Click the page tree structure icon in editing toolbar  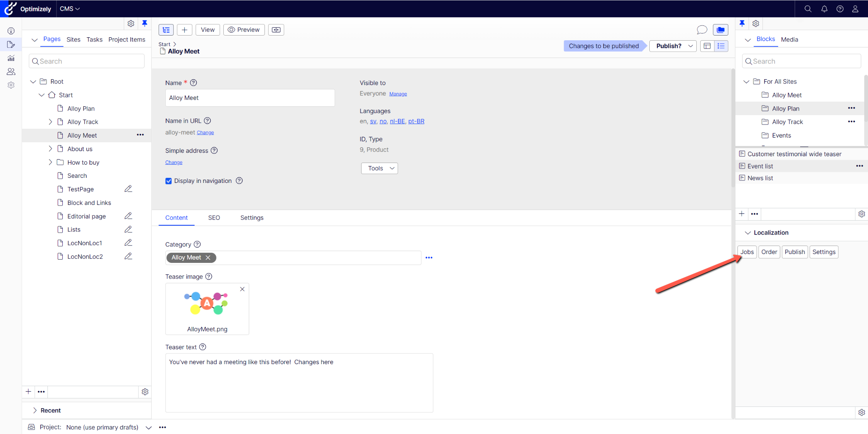point(166,30)
